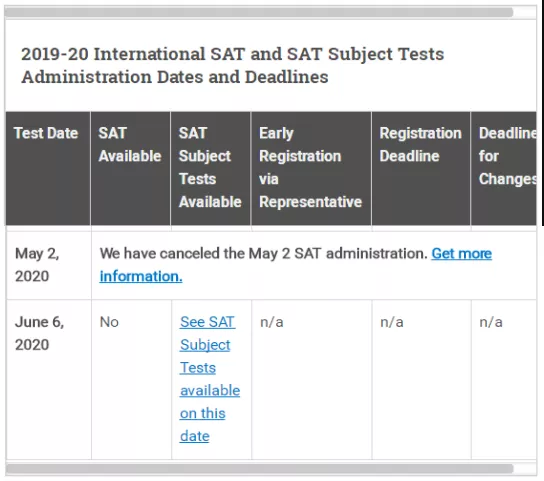
Task: Click the 'No' cell under SAT Available
Action: pyautogui.click(x=109, y=322)
